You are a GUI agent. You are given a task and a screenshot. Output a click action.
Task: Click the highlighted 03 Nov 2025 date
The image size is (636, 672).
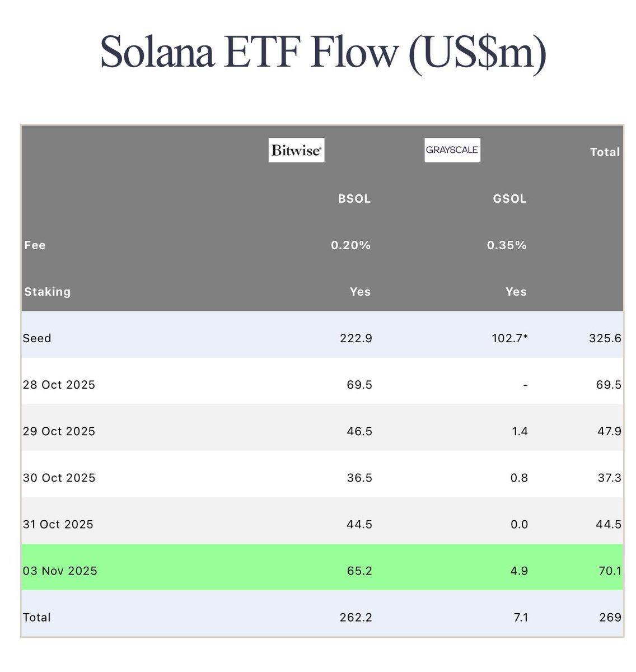tap(60, 571)
